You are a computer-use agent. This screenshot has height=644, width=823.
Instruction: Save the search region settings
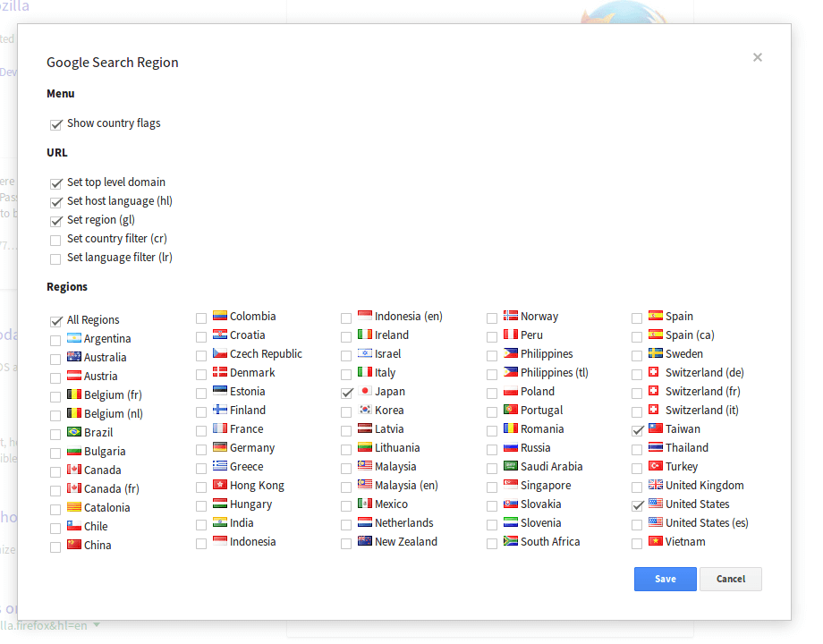[665, 579]
